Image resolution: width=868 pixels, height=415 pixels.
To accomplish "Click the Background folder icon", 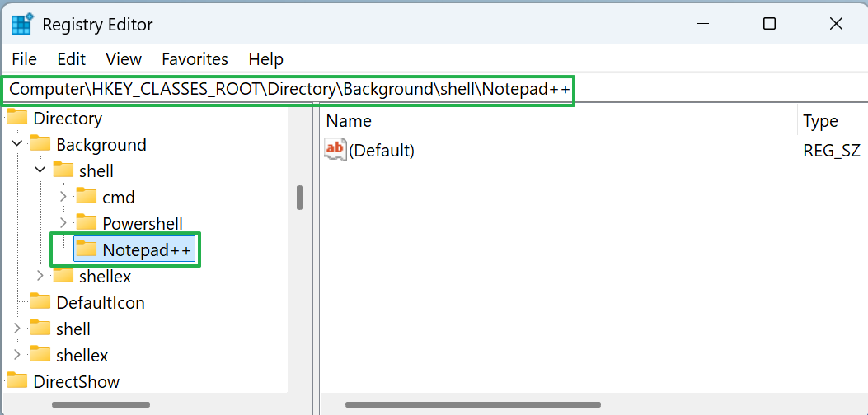I will (40, 144).
